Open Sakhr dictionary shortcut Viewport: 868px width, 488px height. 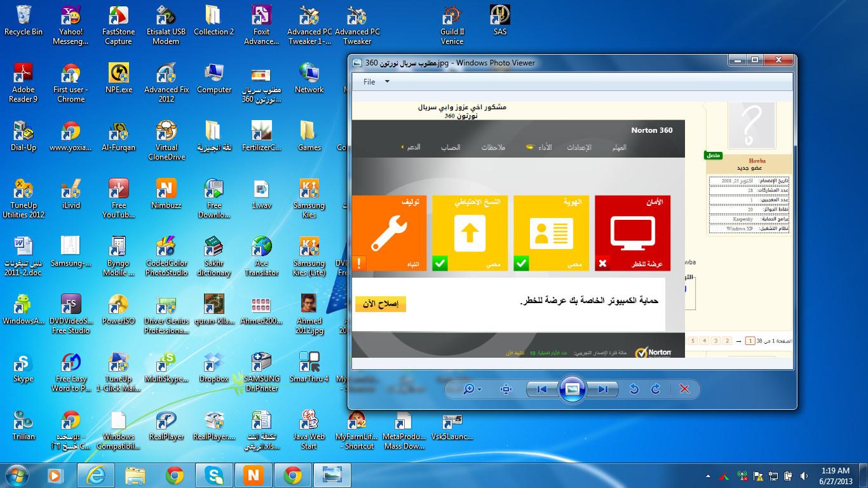coord(214,257)
